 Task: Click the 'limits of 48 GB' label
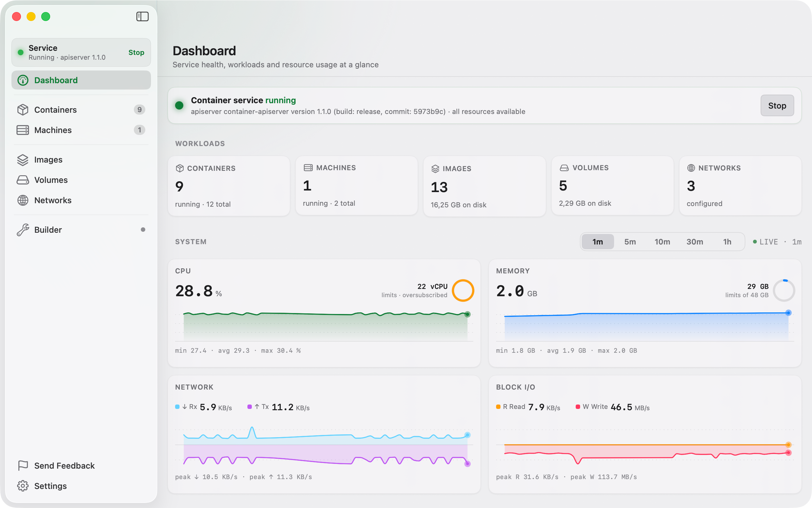pos(747,295)
